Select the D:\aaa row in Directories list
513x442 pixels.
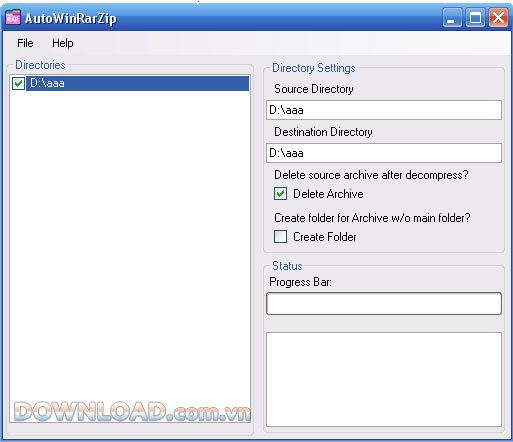[137, 83]
